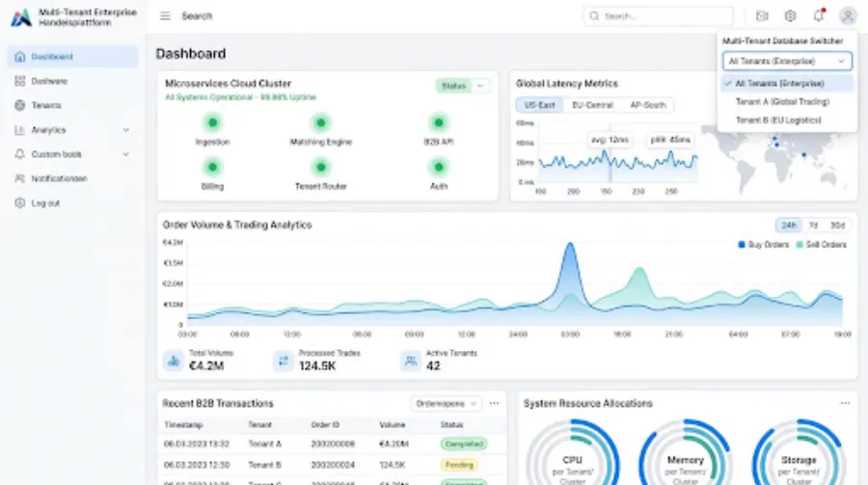Toggle Sell Orders legend series

tap(822, 245)
